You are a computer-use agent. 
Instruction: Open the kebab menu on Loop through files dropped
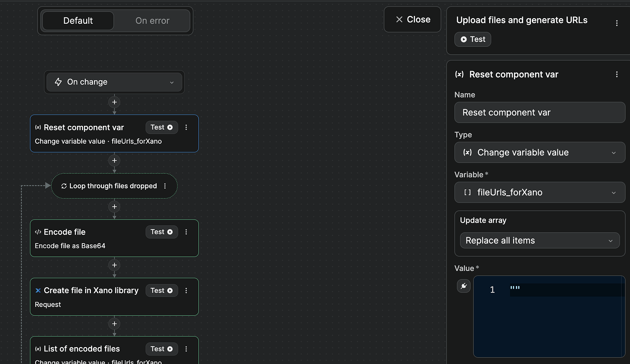(x=165, y=186)
